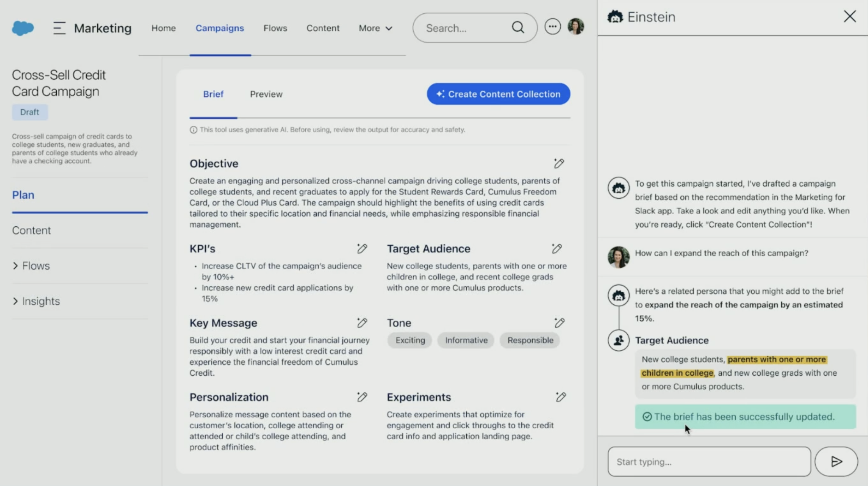Click the Cross-Sell Credit Card Campaign title
This screenshot has width=868, height=486.
pyautogui.click(x=59, y=83)
